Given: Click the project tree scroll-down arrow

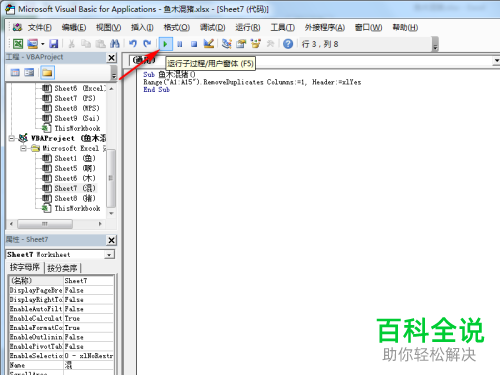Looking at the screenshot, I should tap(111, 213).
